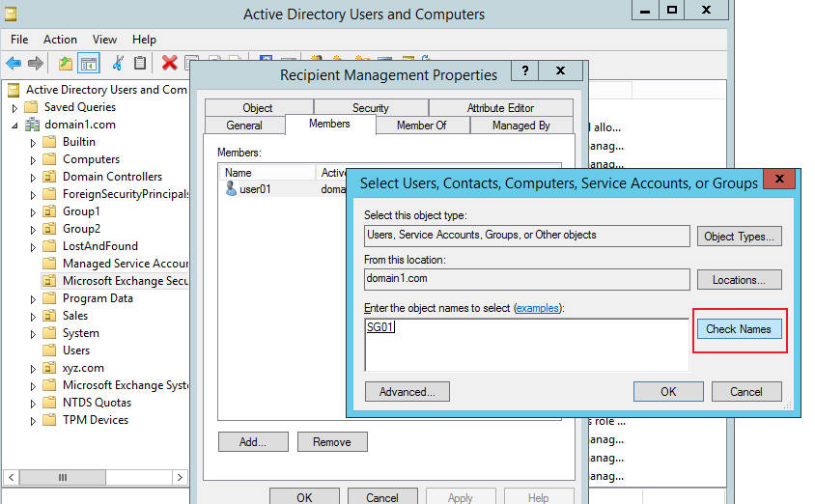
Task: Open the Action menu
Action: (60, 40)
